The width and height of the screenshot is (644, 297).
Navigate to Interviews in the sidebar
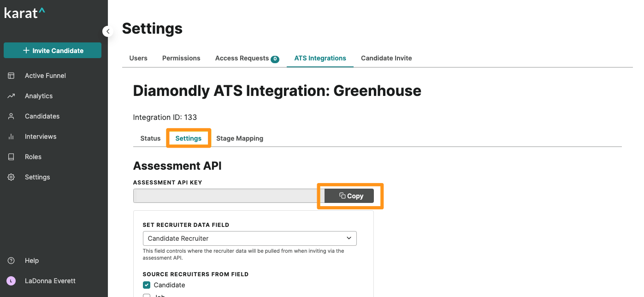41,137
